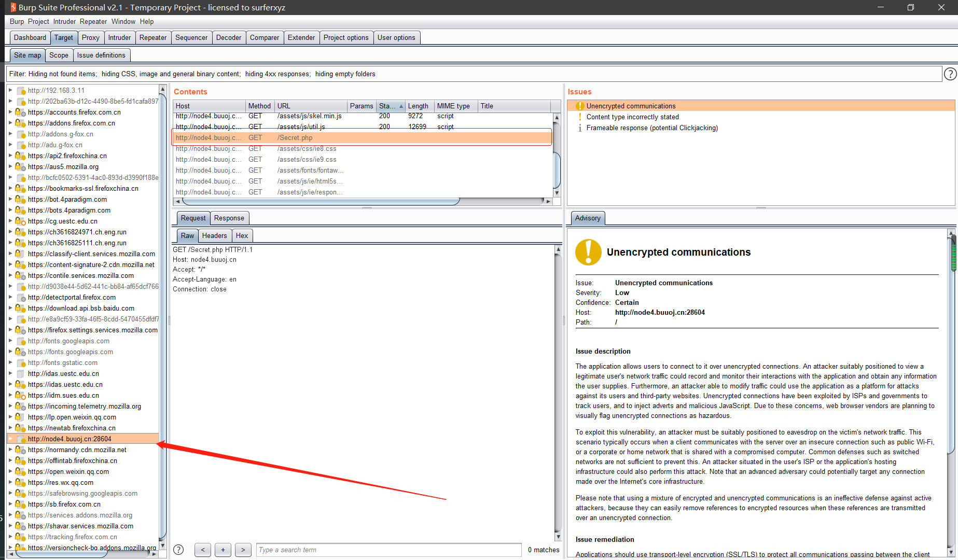Viewport: 958px width, 560px height.
Task: Switch to the Repeater tab
Action: [153, 37]
